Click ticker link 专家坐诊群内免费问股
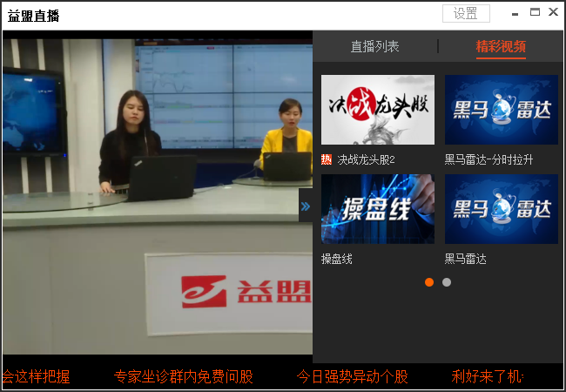This screenshot has width=566, height=392. (184, 377)
